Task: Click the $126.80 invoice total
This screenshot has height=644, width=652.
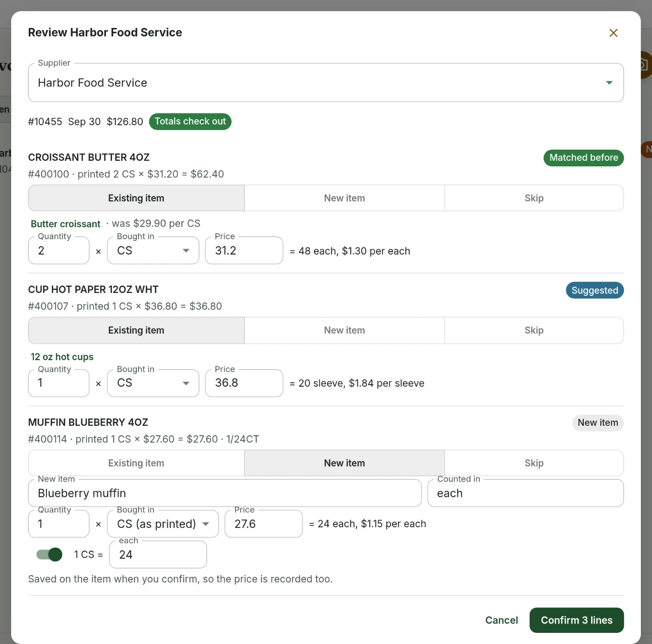Action: [x=125, y=122]
